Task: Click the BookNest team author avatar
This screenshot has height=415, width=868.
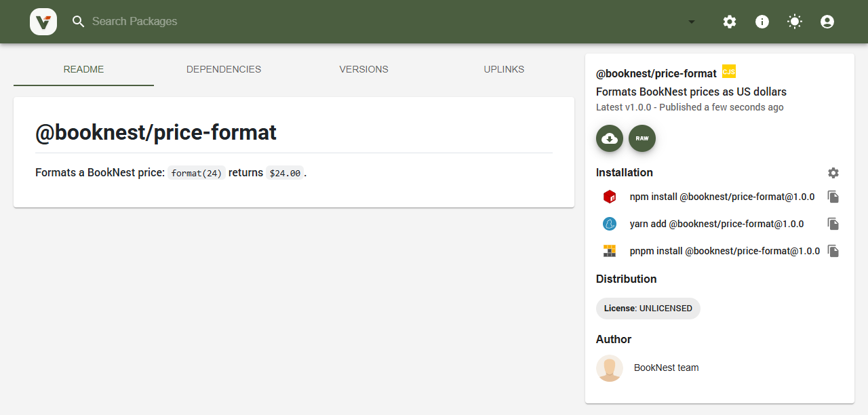Action: pyautogui.click(x=610, y=368)
